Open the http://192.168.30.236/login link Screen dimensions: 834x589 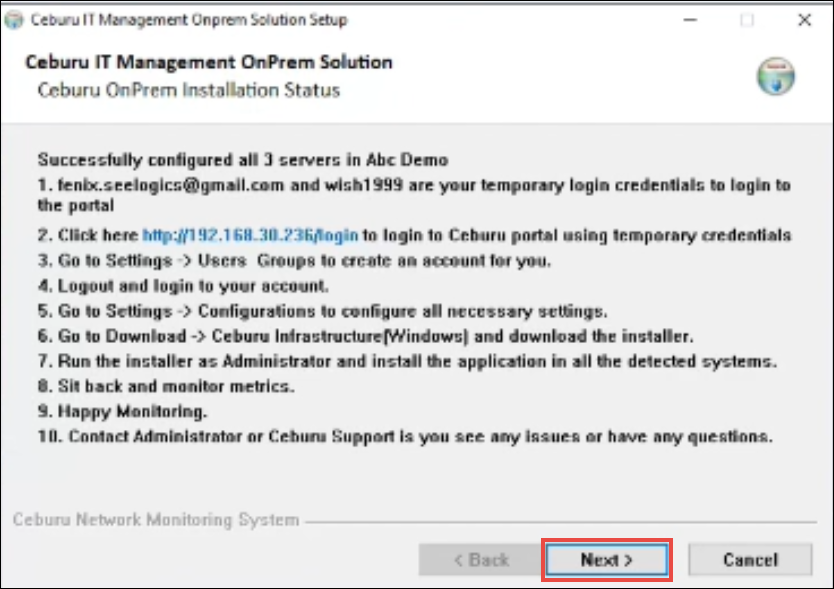coord(251,235)
